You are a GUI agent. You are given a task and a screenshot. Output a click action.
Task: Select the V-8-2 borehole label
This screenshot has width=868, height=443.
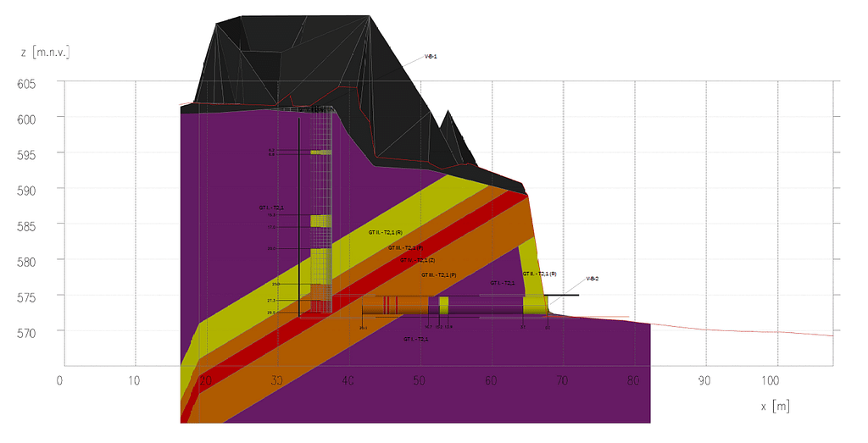pyautogui.click(x=591, y=279)
